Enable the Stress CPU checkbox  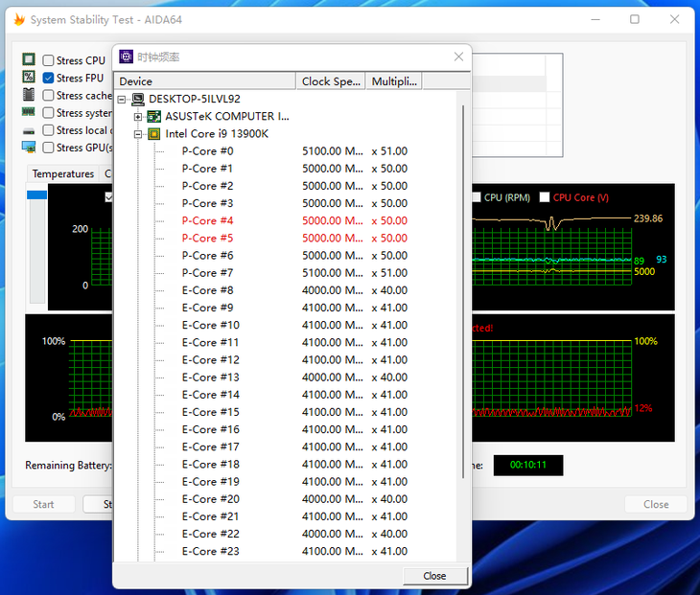coord(48,60)
